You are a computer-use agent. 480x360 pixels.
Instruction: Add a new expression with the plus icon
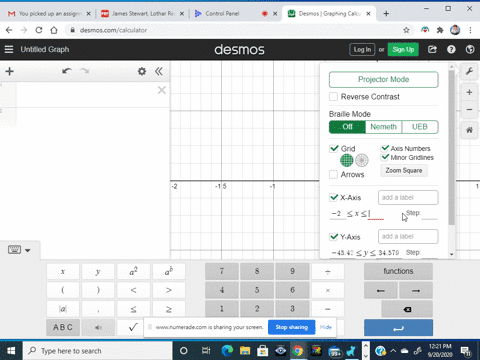click(x=10, y=71)
